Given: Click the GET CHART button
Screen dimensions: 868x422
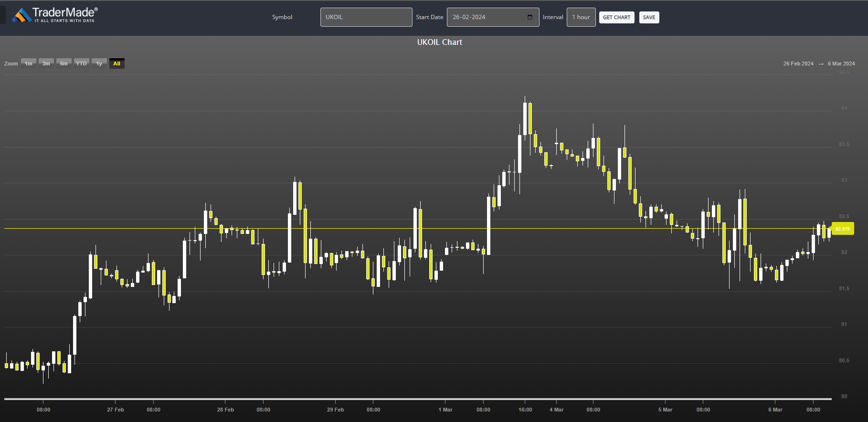Looking at the screenshot, I should coord(616,18).
